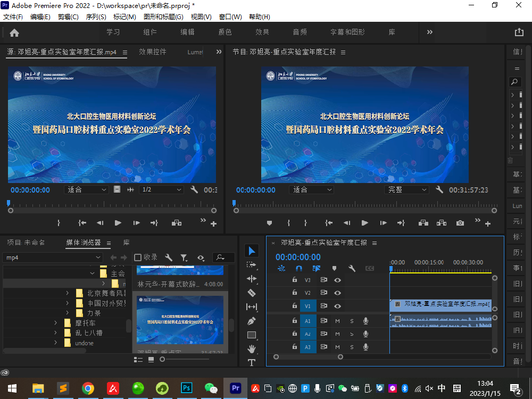Open 序列(S) menu
Screen dimensions: 532x399
(96, 17)
